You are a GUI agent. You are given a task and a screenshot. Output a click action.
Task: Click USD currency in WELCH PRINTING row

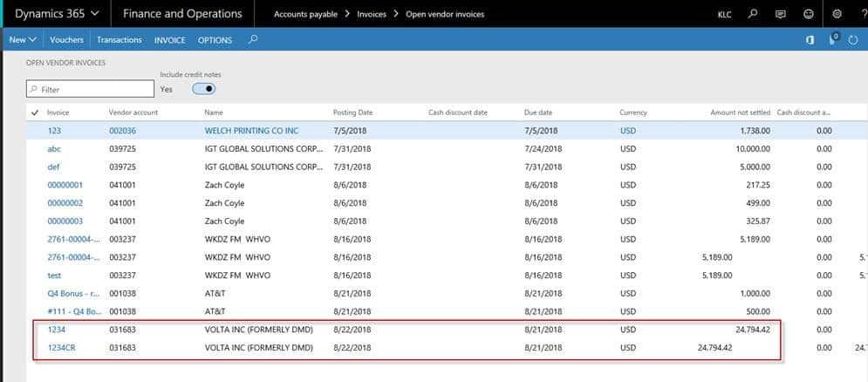[x=628, y=131]
